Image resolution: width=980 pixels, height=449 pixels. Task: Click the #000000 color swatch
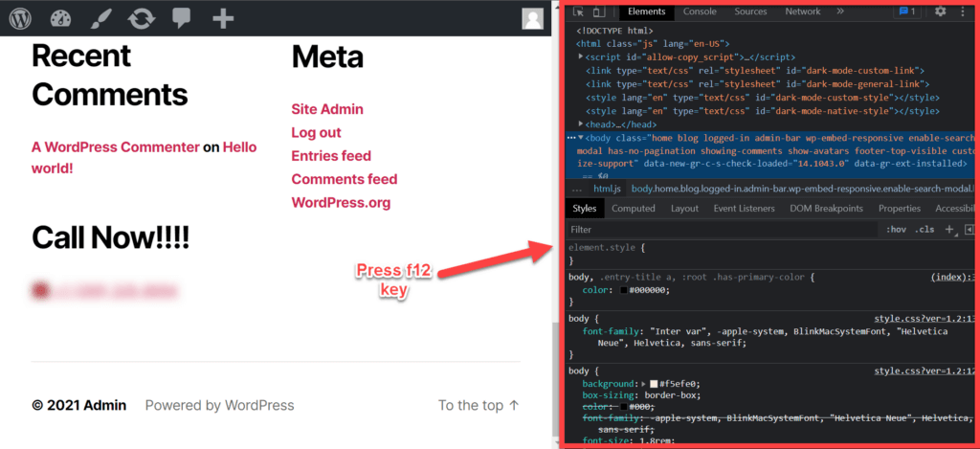coord(625,290)
